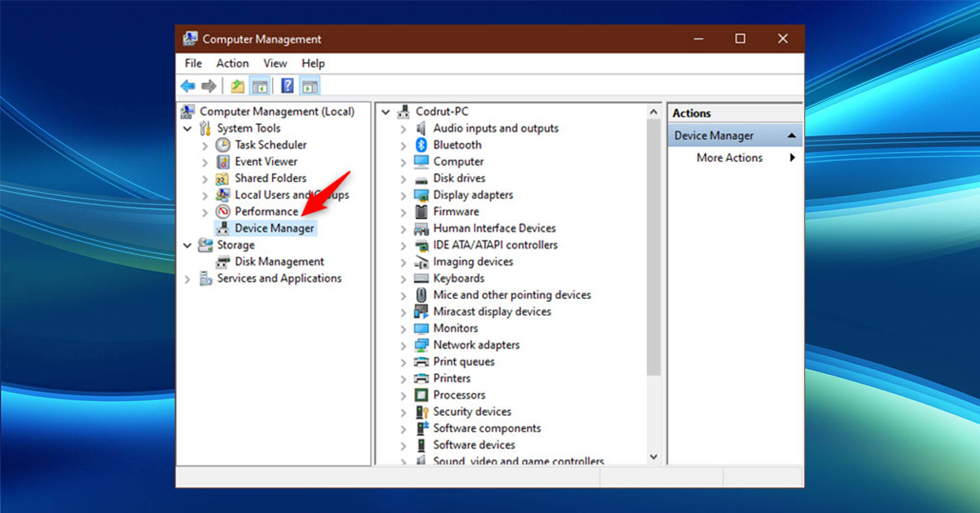Screen dimensions: 980x513
Task: Click the Forward navigation arrow on the toolbar
Action: tap(209, 85)
